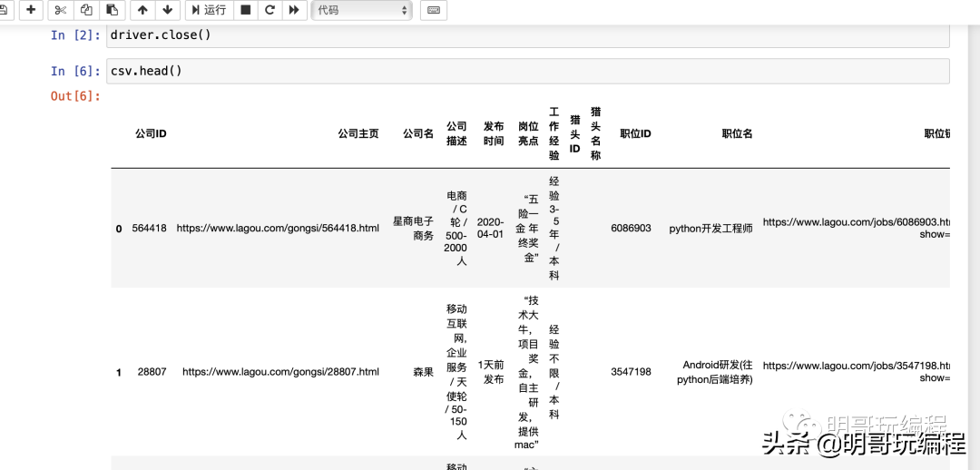The width and height of the screenshot is (980, 470).
Task: Paste cells below icon
Action: click(x=113, y=10)
